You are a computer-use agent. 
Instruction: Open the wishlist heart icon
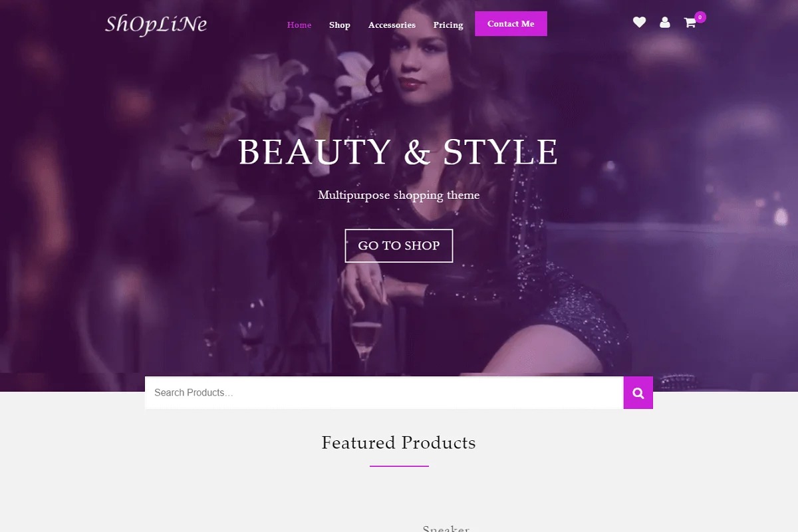pos(639,23)
